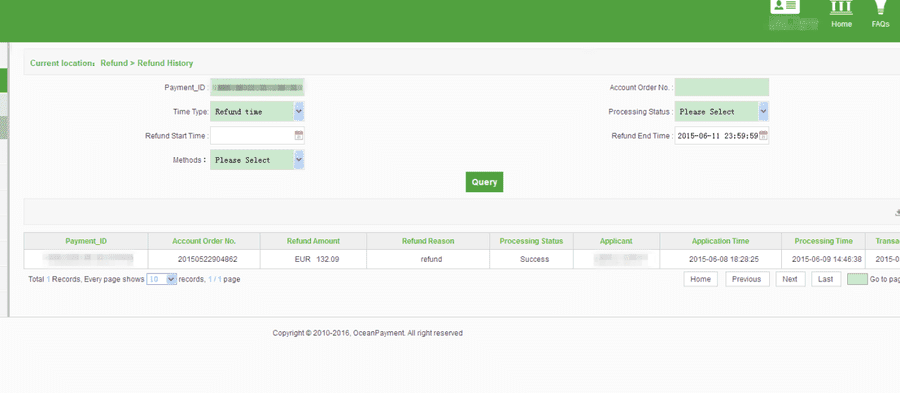Click the Refund Reason column header

click(428, 241)
